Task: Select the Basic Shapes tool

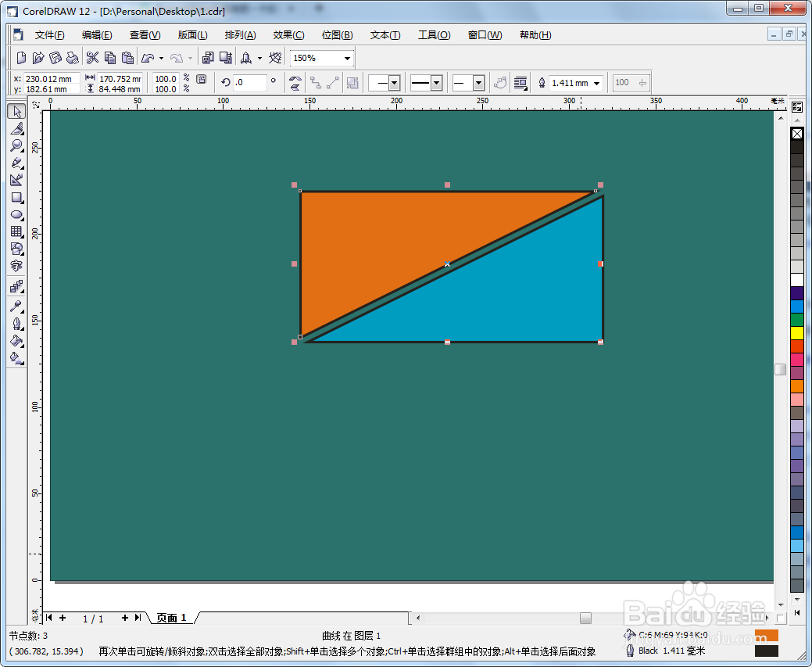Action: coord(16,249)
